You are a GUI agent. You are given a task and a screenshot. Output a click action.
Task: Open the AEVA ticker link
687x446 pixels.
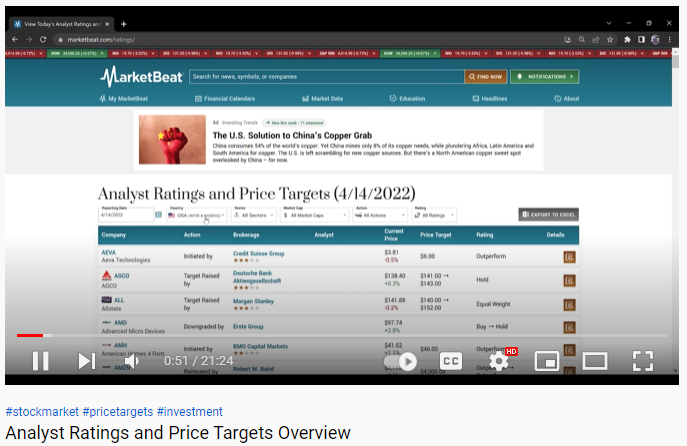[109, 252]
